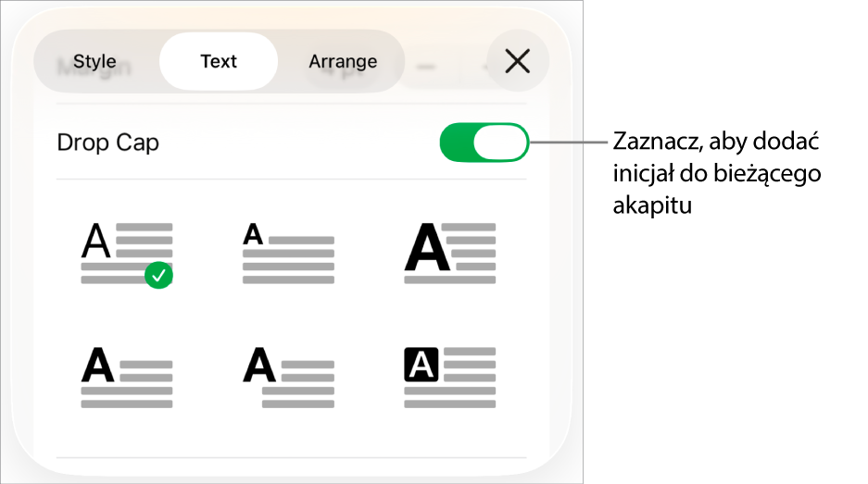
Task: Select the thin-letter dropped cap style
Action: (127, 253)
